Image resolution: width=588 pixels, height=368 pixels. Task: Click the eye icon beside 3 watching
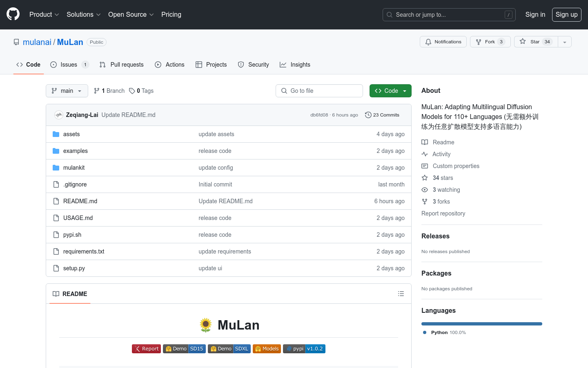[x=425, y=190]
